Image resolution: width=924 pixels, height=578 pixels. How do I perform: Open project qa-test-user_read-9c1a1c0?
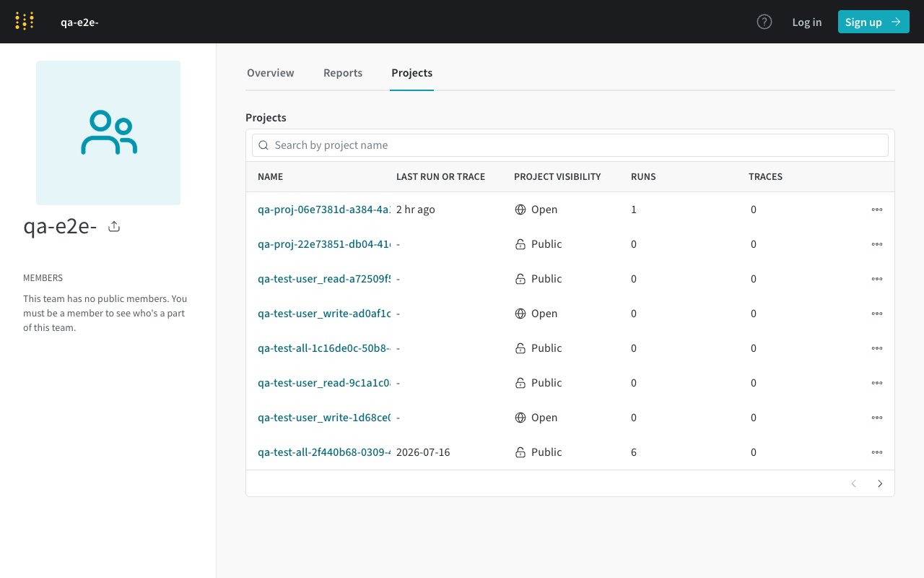click(x=324, y=383)
